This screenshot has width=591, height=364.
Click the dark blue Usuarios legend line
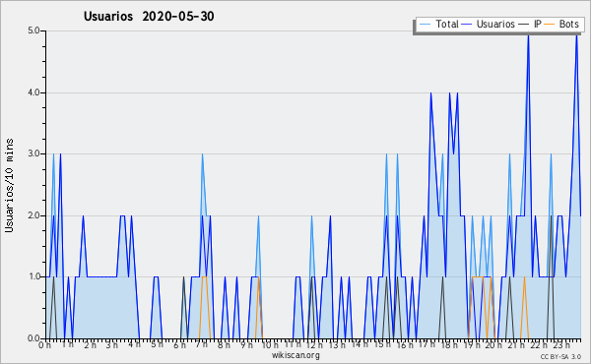[467, 25]
